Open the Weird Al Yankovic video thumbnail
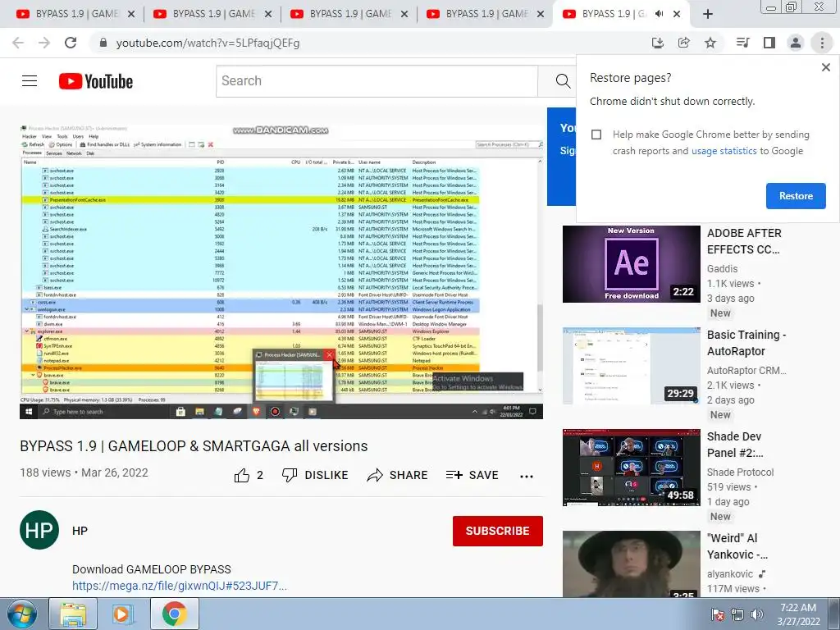This screenshot has width=840, height=630. (631, 564)
